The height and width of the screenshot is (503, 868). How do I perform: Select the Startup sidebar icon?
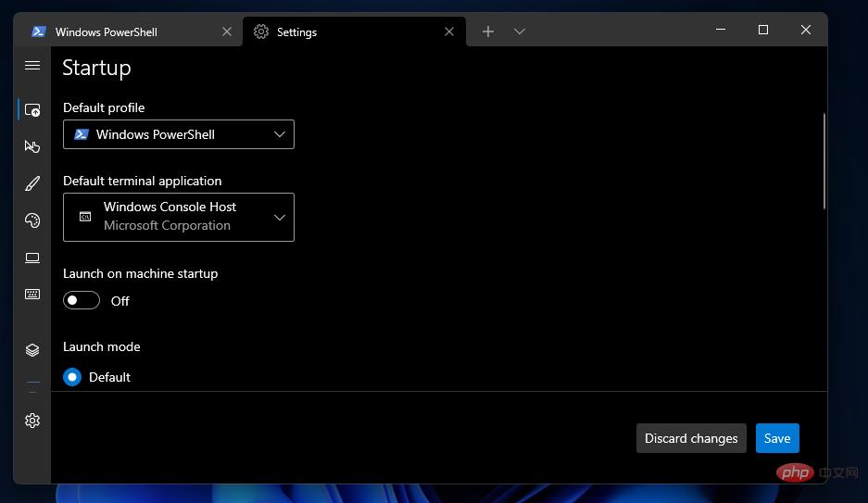pos(32,110)
